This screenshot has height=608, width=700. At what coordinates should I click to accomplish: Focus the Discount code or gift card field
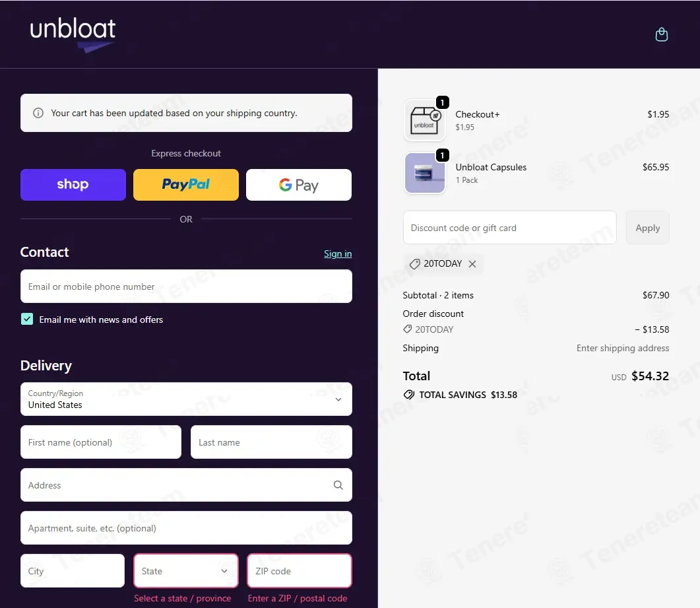(x=510, y=228)
